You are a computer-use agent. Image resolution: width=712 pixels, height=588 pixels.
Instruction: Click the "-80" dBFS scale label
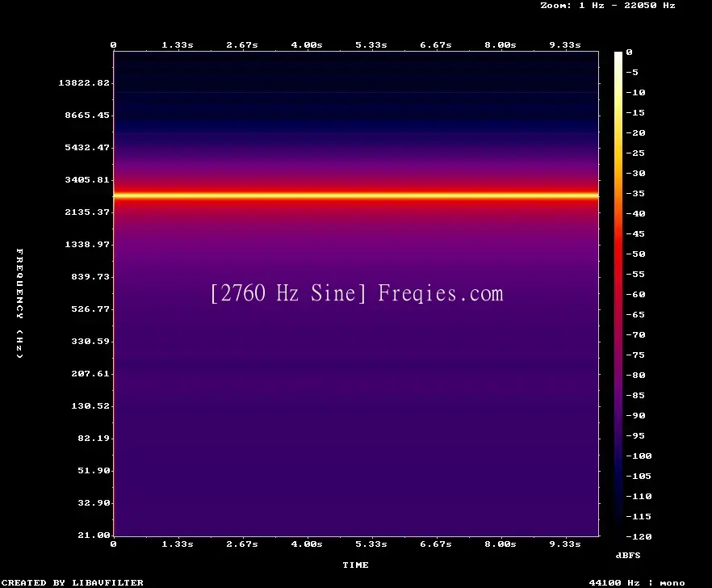coord(635,376)
